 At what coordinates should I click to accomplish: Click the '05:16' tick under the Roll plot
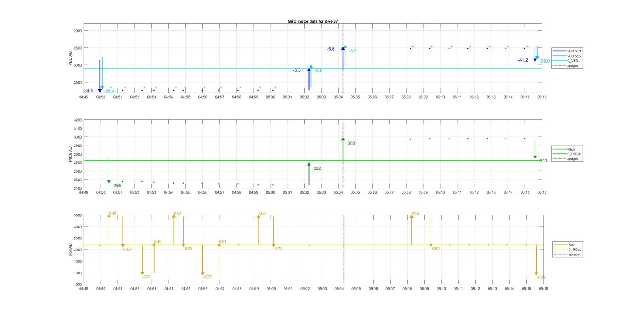(x=543, y=289)
